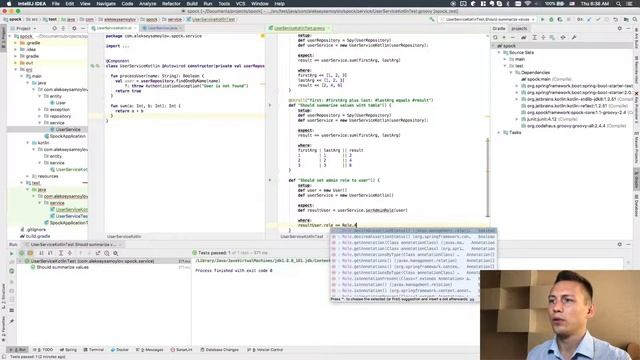Rerun tests with green play icon in Run panel

tap(11, 253)
